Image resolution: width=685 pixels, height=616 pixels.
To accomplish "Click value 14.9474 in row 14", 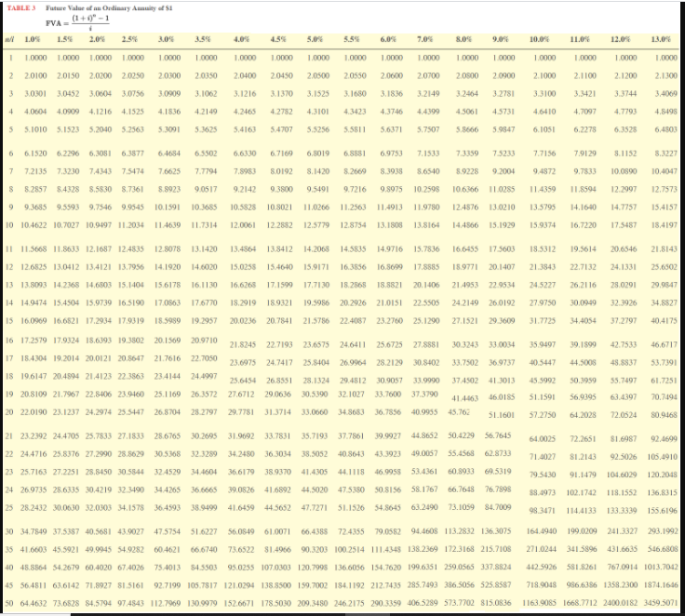I will click(x=34, y=302).
